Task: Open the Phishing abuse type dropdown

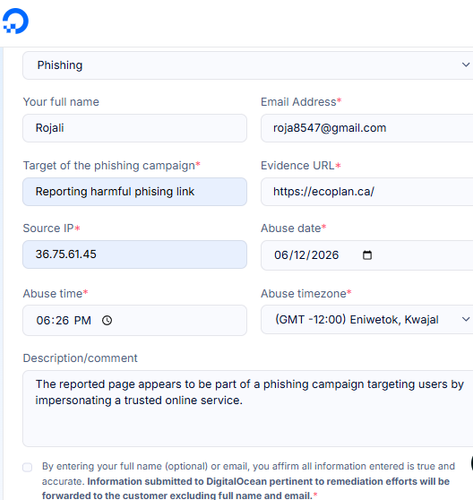Action: [248, 65]
